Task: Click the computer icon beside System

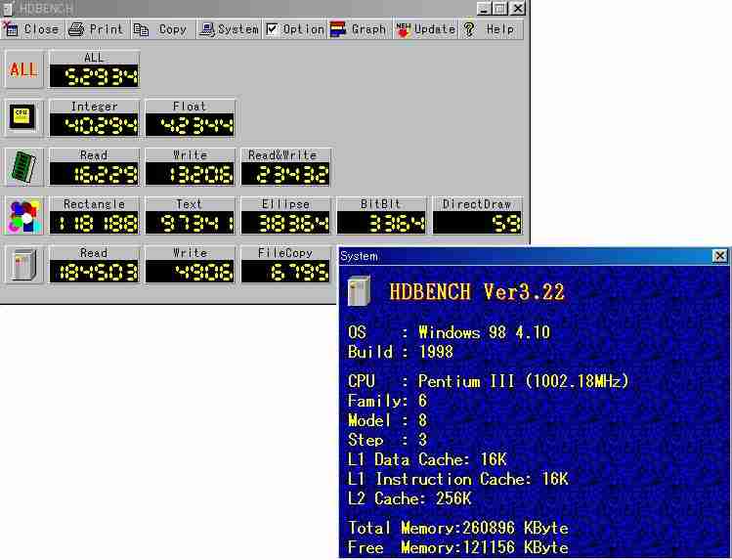Action: coord(207,30)
